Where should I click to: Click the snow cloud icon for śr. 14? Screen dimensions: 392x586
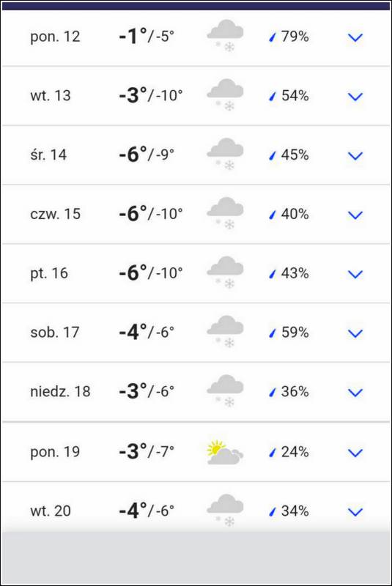pyautogui.click(x=226, y=154)
